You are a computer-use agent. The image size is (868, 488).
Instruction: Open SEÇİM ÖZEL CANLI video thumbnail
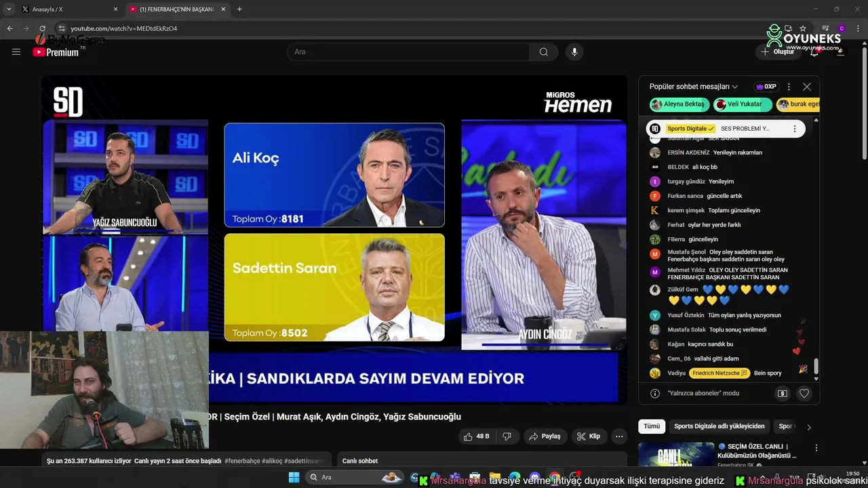tap(676, 455)
